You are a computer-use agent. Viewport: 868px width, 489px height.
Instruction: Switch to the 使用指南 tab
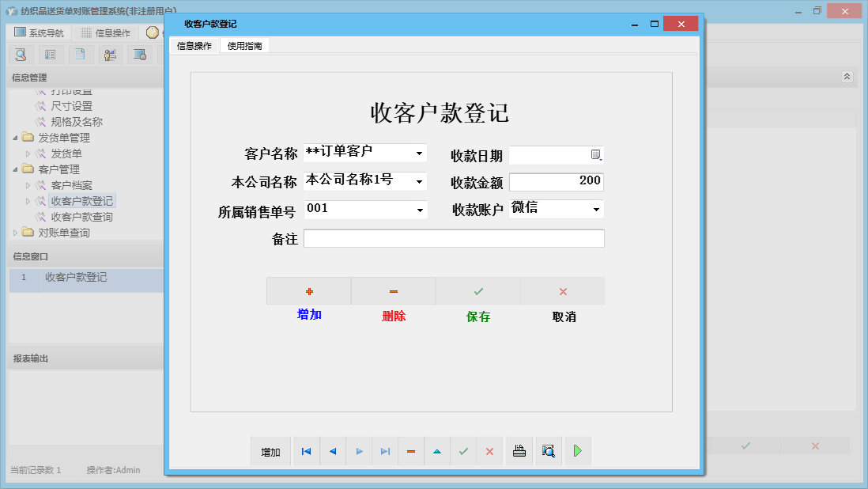[x=244, y=45]
